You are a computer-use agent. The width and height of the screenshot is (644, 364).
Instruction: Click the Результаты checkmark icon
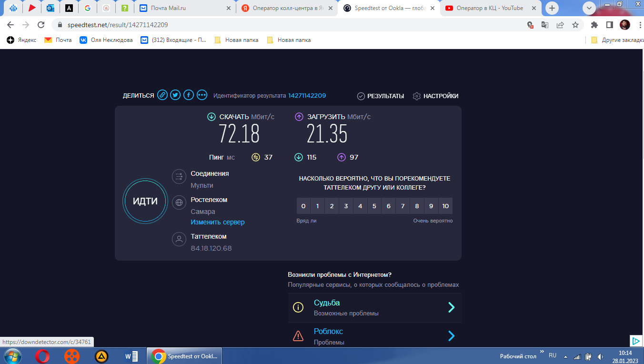[x=361, y=96]
